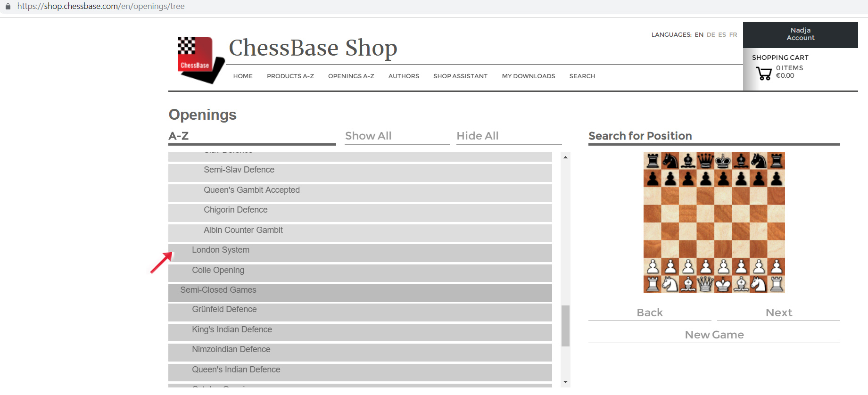Click the white bishop on f1
868x395 pixels.
tap(741, 284)
